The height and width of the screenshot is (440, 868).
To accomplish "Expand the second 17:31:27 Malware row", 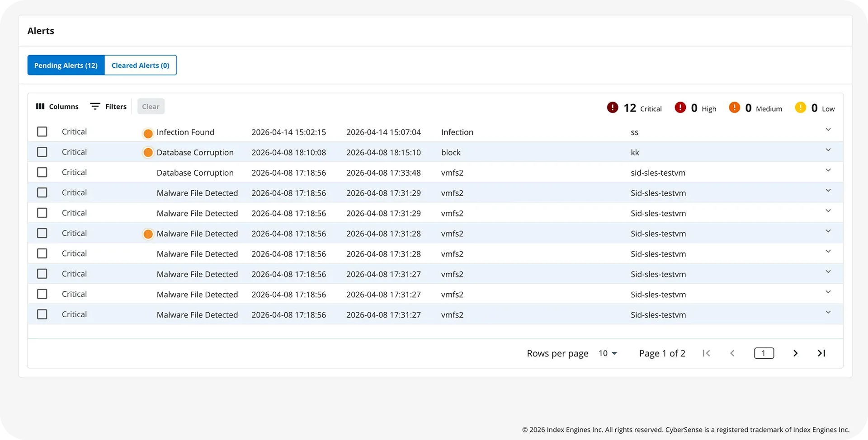I will click(x=828, y=292).
